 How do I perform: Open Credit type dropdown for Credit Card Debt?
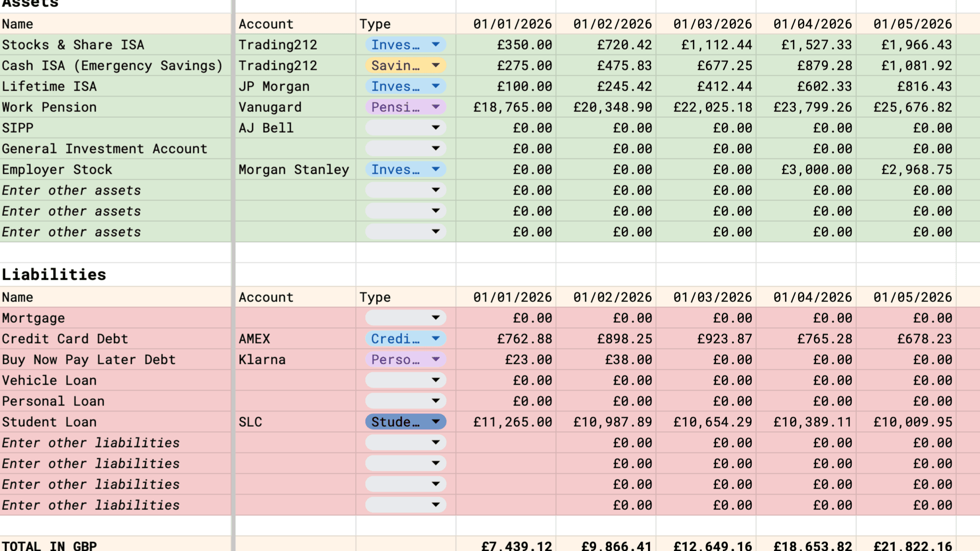pyautogui.click(x=406, y=339)
